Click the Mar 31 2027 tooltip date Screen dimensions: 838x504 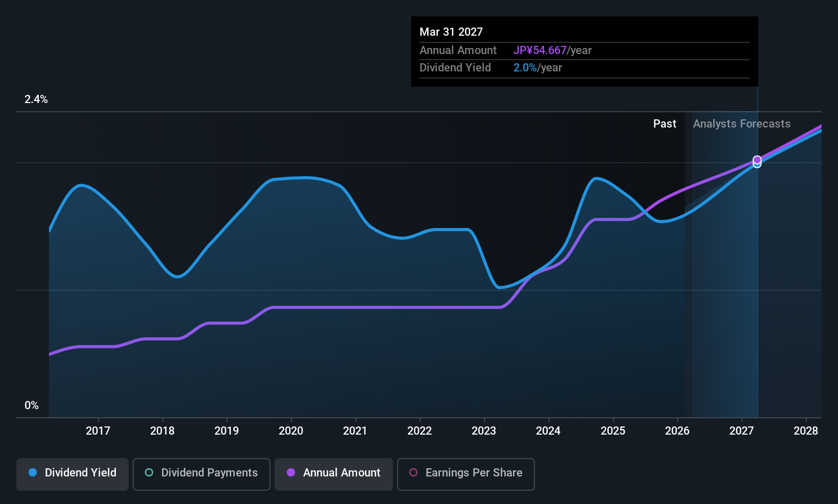pos(451,32)
